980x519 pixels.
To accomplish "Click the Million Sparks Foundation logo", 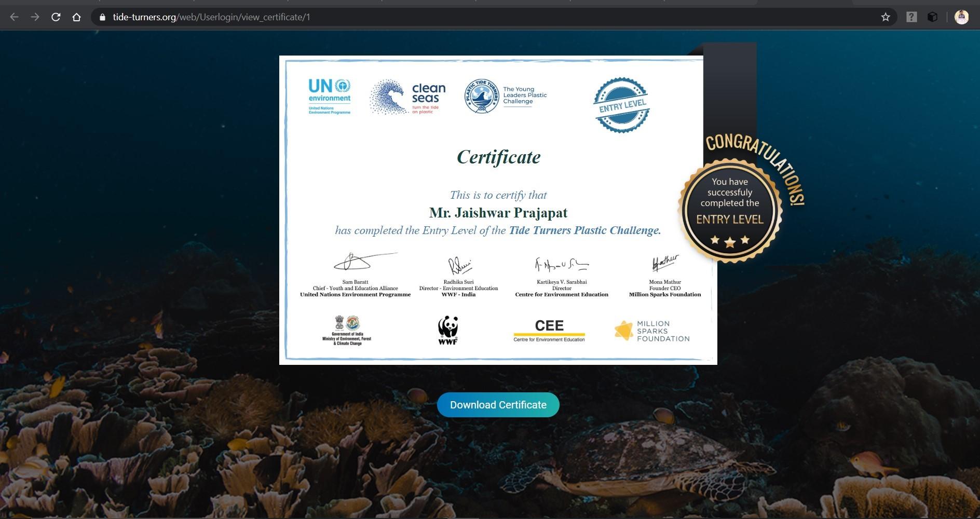I will click(652, 331).
